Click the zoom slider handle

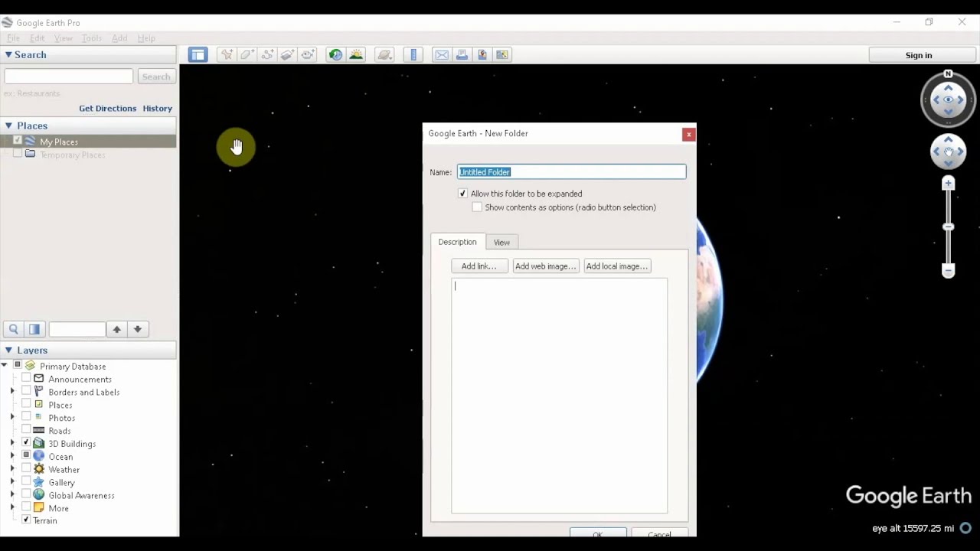pos(948,227)
